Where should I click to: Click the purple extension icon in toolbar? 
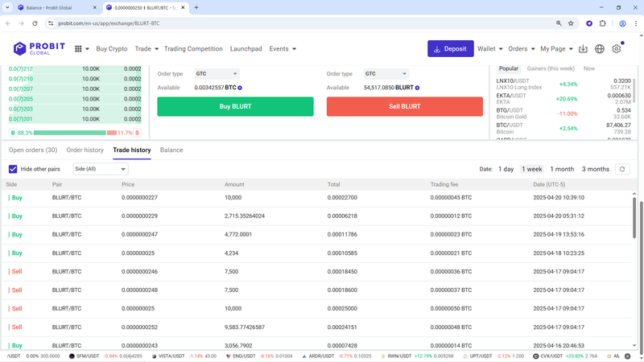tap(589, 23)
